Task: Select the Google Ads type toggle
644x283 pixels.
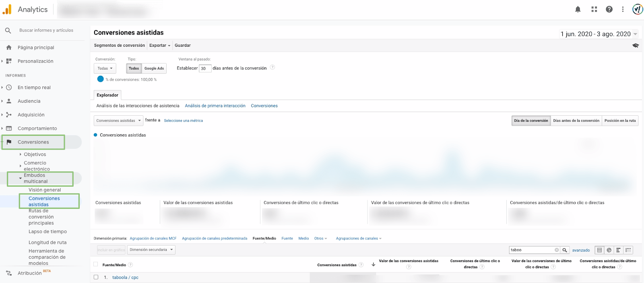Action: [x=154, y=69]
